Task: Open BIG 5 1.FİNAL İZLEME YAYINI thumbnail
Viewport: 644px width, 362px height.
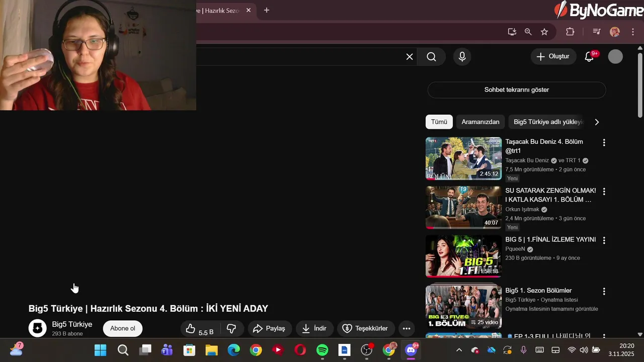Action: click(x=463, y=256)
